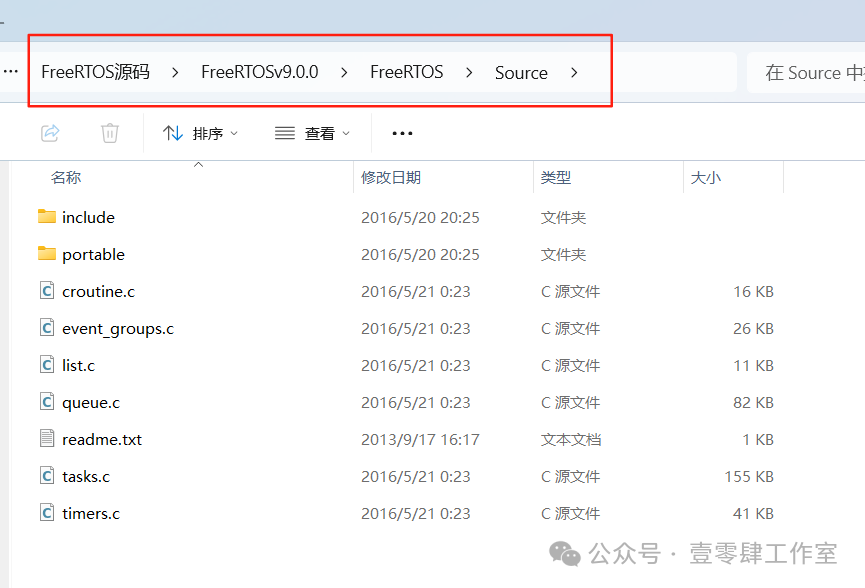Click the portable folder name

click(94, 254)
